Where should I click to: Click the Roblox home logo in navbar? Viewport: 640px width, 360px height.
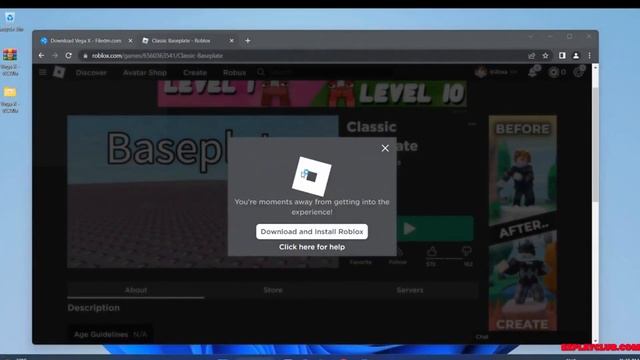click(59, 72)
